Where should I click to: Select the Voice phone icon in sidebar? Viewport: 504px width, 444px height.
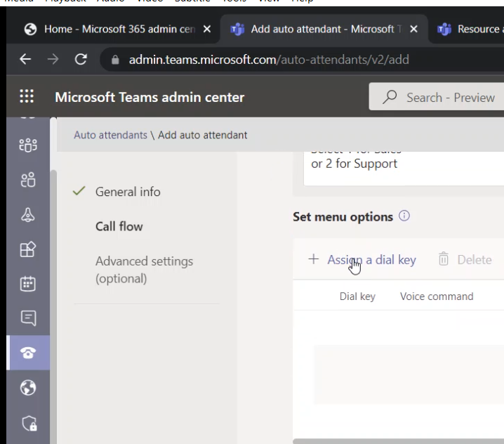point(28,353)
